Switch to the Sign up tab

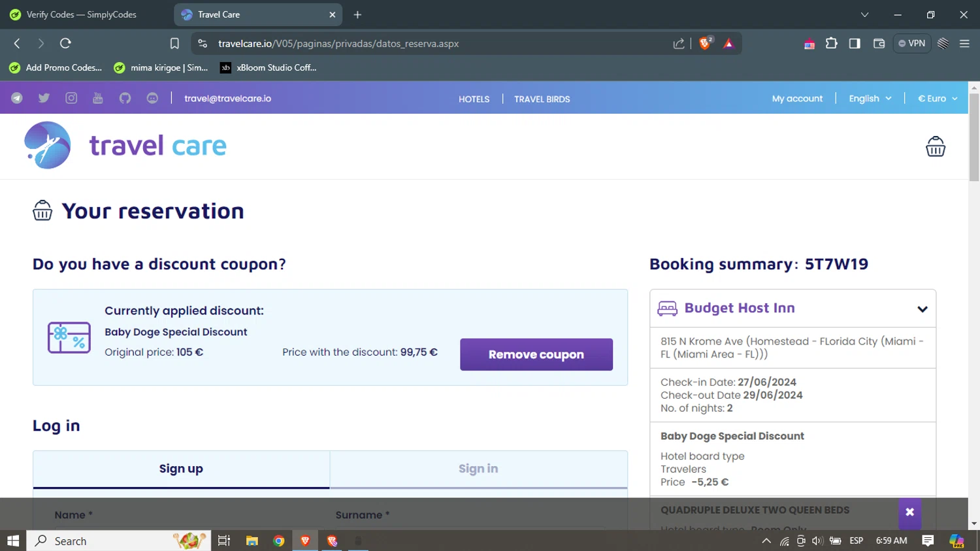coord(181,469)
